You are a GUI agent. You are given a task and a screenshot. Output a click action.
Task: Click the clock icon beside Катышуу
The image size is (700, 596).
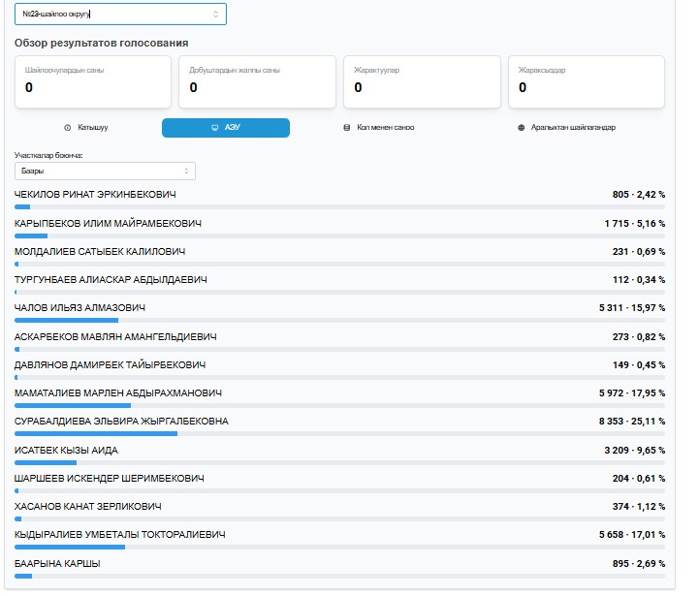[x=67, y=128]
